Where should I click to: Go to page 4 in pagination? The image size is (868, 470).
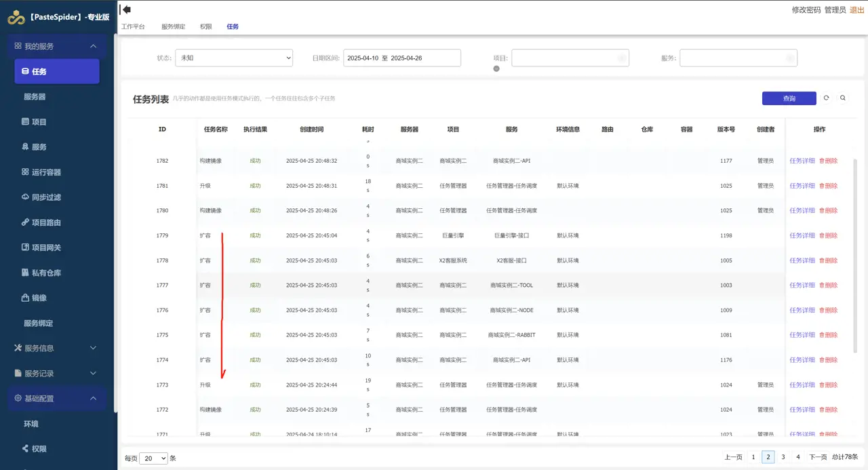pos(798,457)
